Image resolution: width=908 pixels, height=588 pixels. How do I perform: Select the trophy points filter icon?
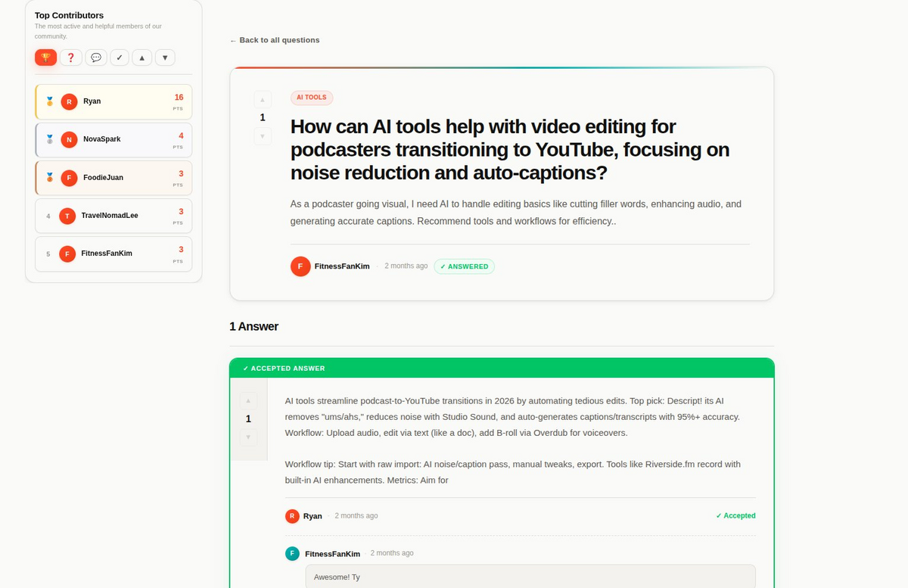tap(45, 58)
